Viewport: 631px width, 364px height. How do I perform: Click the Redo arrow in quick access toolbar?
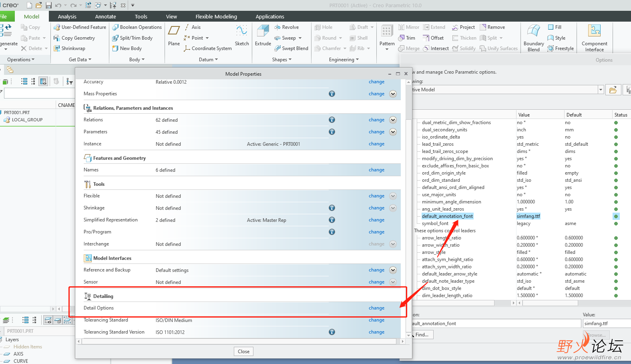point(73,5)
